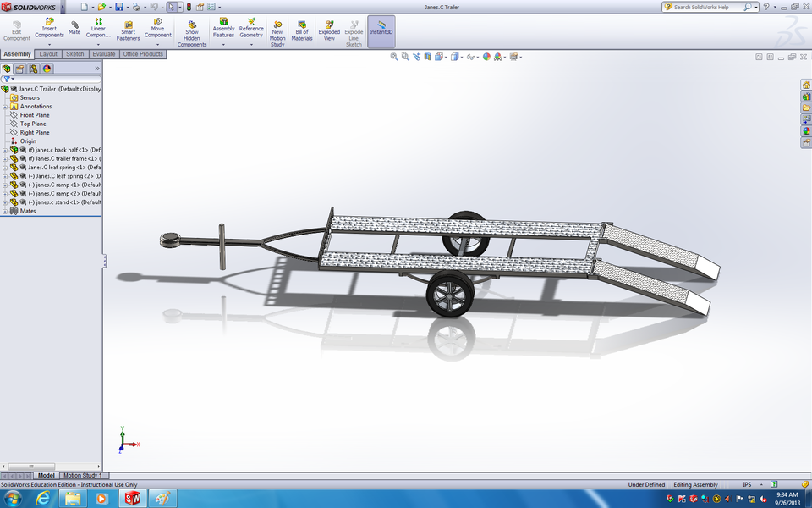The width and height of the screenshot is (812, 508).
Task: Switch to the Sketch tab
Action: click(75, 54)
